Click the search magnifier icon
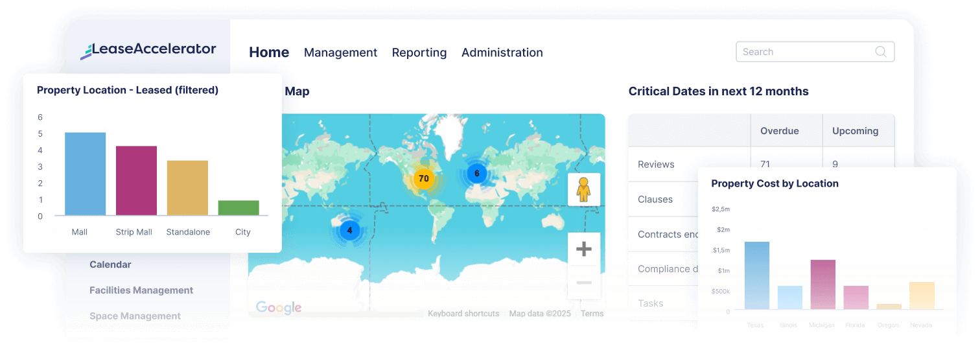 (x=881, y=52)
